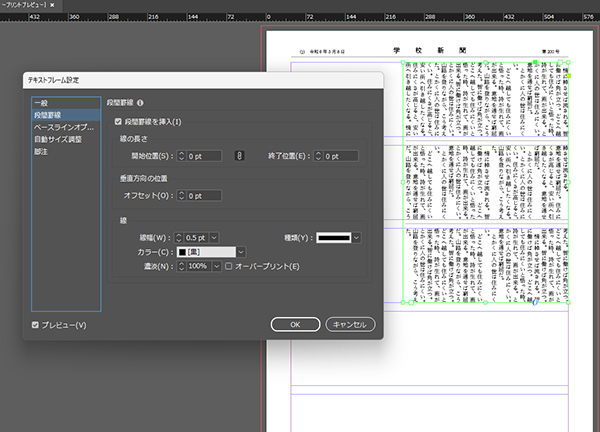Image resolution: width=600 pixels, height=432 pixels.
Task: Open the 線幅 dropdown arrow
Action: [214, 238]
